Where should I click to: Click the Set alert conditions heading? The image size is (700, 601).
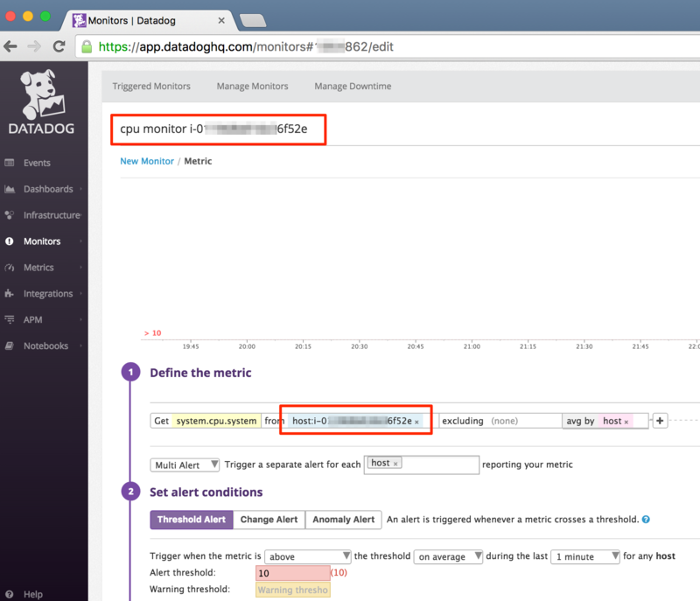pyautogui.click(x=206, y=493)
